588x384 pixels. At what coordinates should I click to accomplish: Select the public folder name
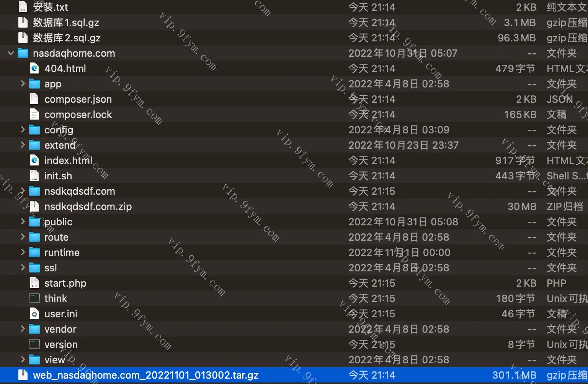click(58, 222)
